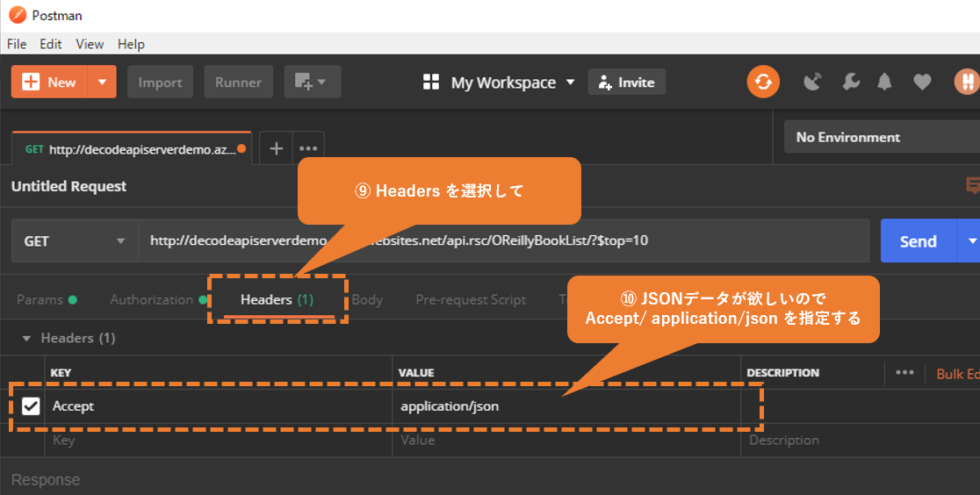
Task: Click the orange sync icon
Action: pyautogui.click(x=763, y=82)
